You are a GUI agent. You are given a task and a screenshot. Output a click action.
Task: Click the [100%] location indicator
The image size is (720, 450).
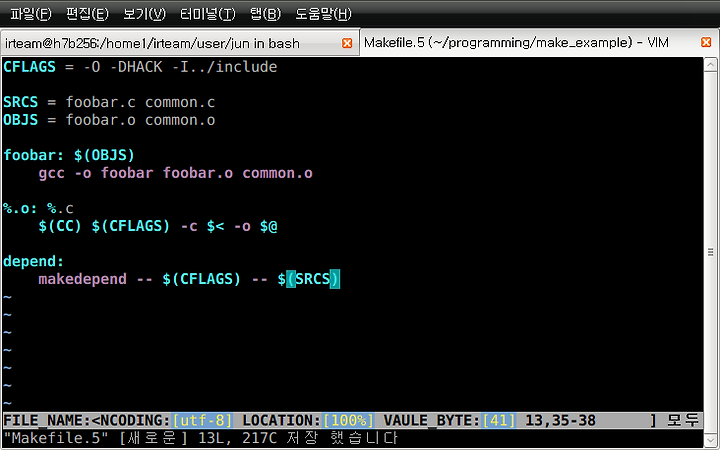coord(349,420)
